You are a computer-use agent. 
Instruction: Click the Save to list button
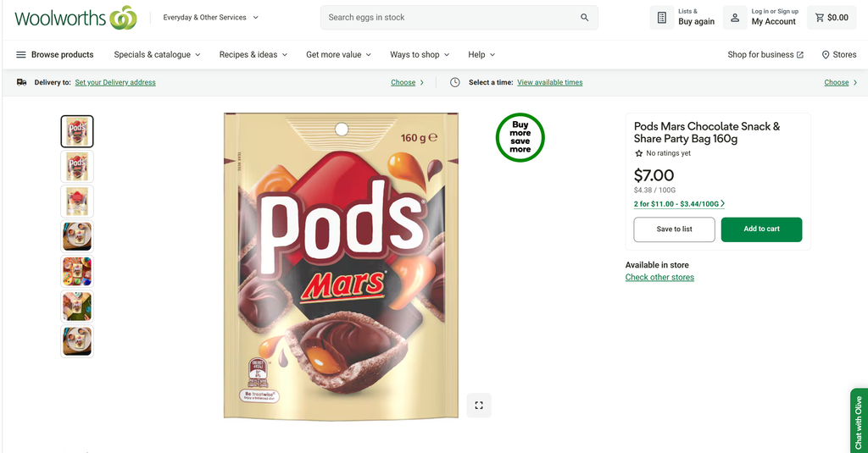(674, 229)
